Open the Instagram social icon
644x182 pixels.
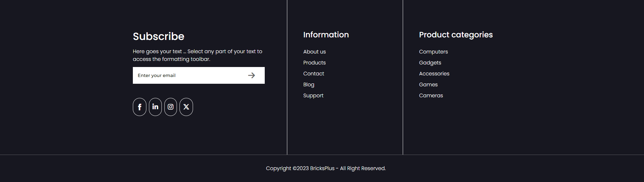[x=170, y=107]
